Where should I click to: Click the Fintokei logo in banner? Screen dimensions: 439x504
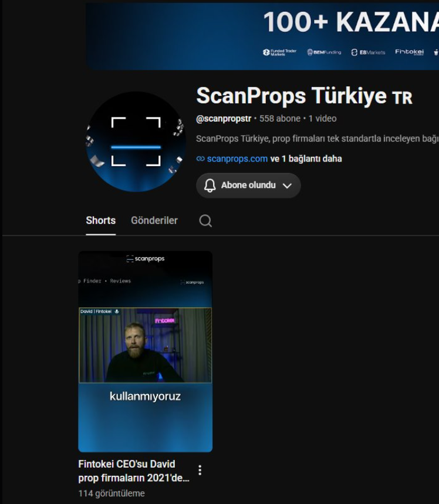(x=410, y=52)
